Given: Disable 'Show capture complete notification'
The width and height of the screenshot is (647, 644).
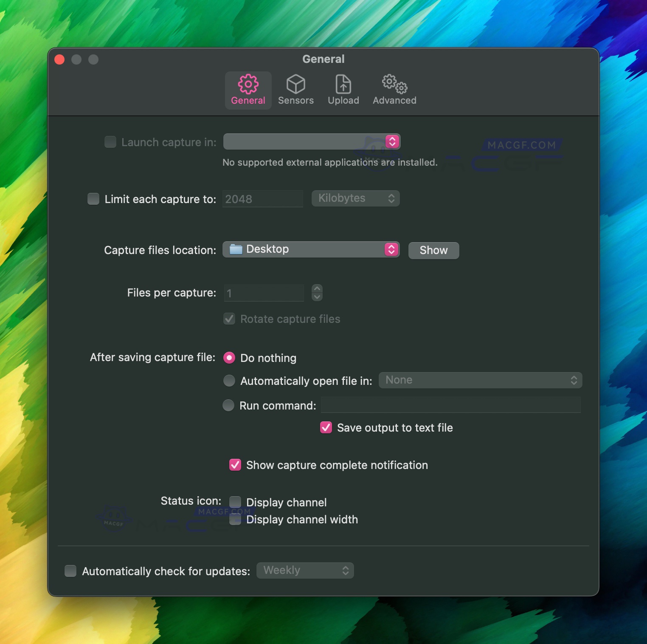Looking at the screenshot, I should point(234,465).
